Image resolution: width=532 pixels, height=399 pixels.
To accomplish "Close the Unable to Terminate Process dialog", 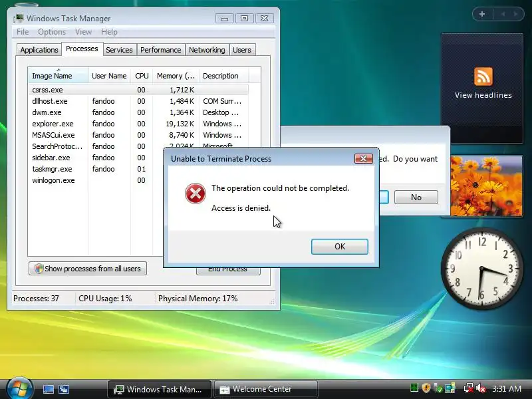I will (363, 158).
